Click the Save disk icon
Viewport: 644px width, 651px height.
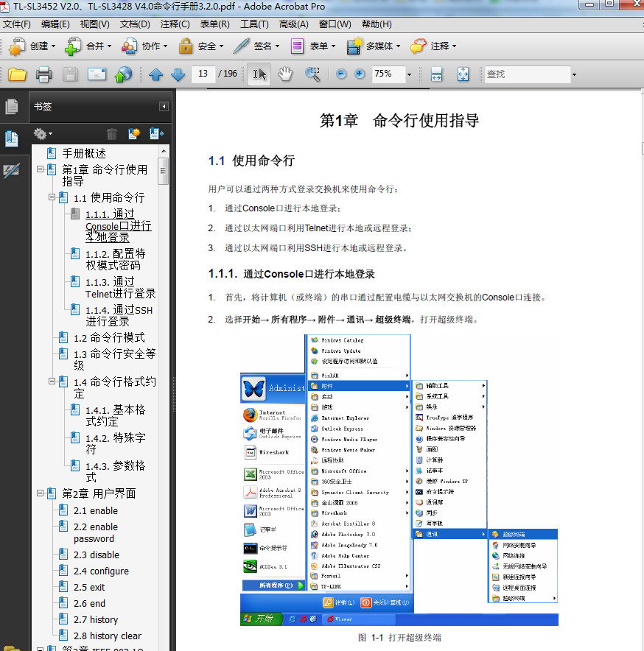(70, 74)
